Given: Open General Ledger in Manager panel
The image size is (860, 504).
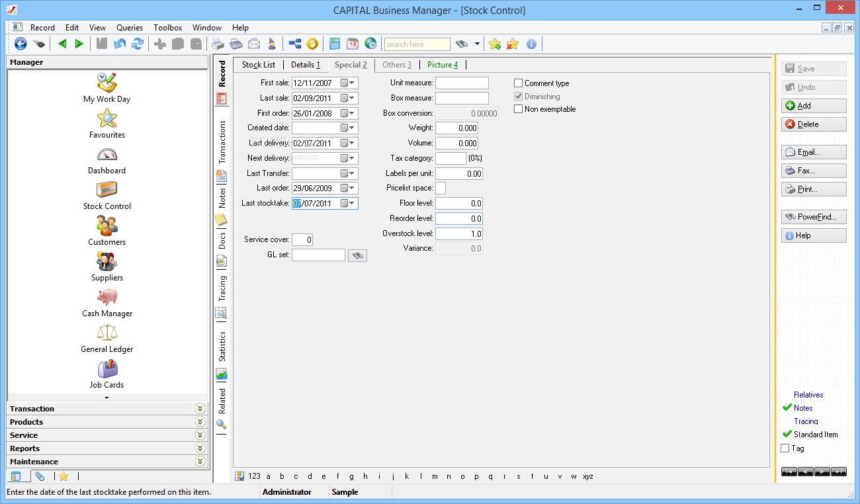Looking at the screenshot, I should pyautogui.click(x=107, y=338).
